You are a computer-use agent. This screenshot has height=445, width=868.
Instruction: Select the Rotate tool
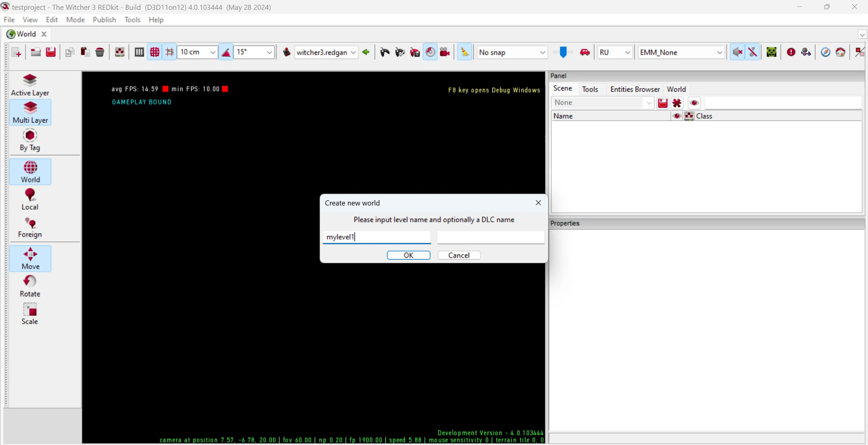point(30,285)
